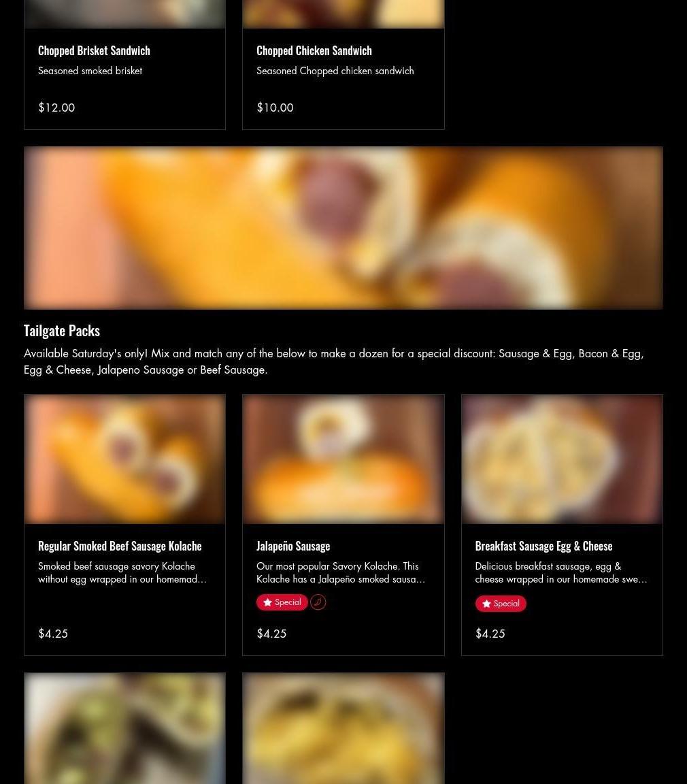Select the $12.00 brisket sandwich price
This screenshot has height=784, width=687.
tap(56, 108)
